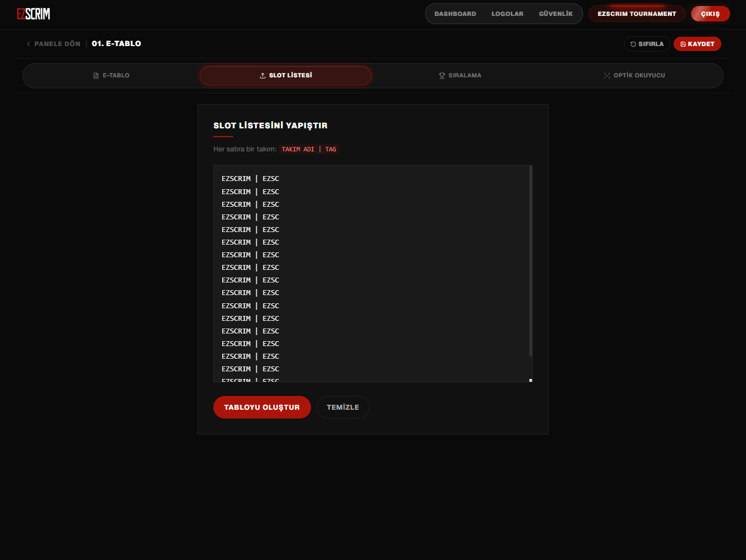
Task: Click the textarea resize handle corner
Action: point(530,380)
